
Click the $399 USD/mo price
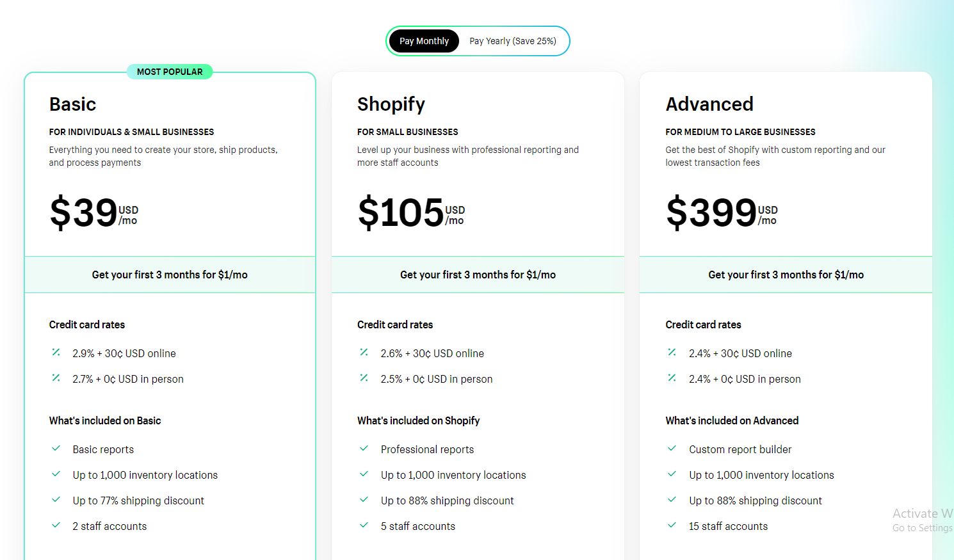click(x=722, y=212)
